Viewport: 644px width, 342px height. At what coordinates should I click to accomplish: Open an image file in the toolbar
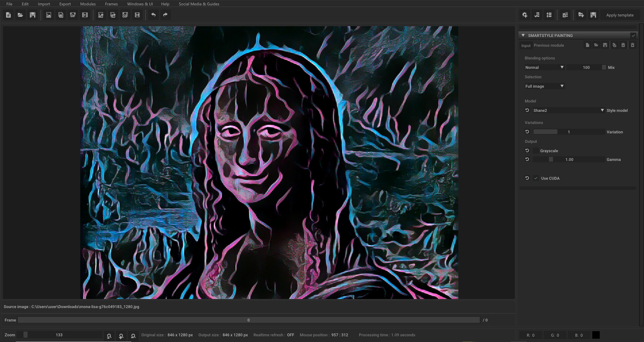coord(20,15)
